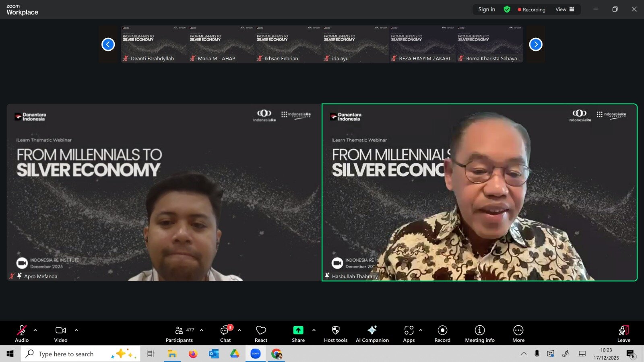Screen dimensions: 644x362
Task: Open the Apps panel
Action: tap(409, 333)
